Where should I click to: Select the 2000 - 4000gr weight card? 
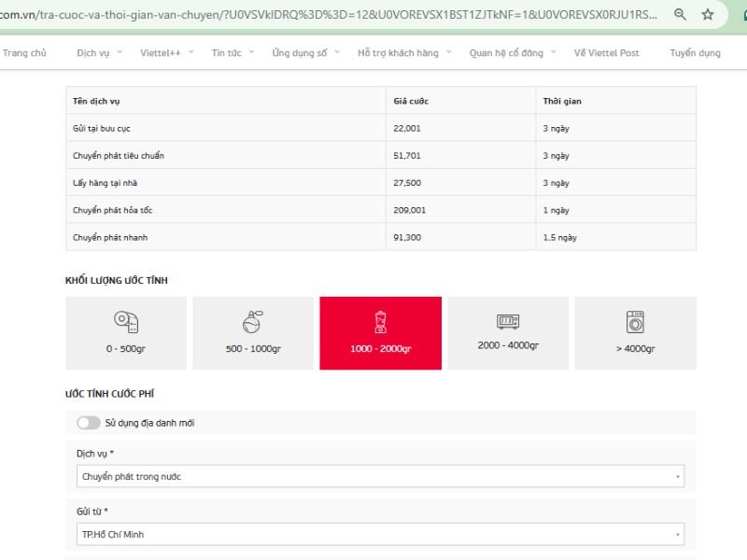[x=508, y=333]
